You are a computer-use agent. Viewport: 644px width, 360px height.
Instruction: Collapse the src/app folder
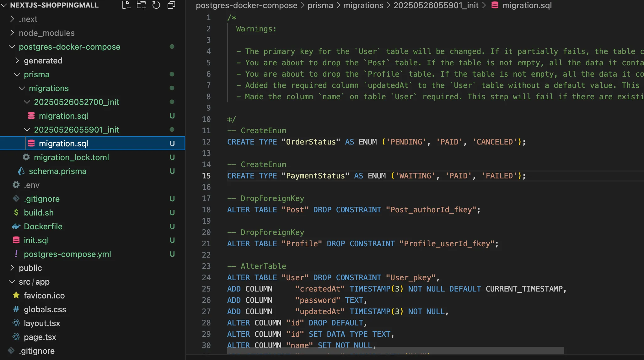pyautogui.click(x=12, y=282)
